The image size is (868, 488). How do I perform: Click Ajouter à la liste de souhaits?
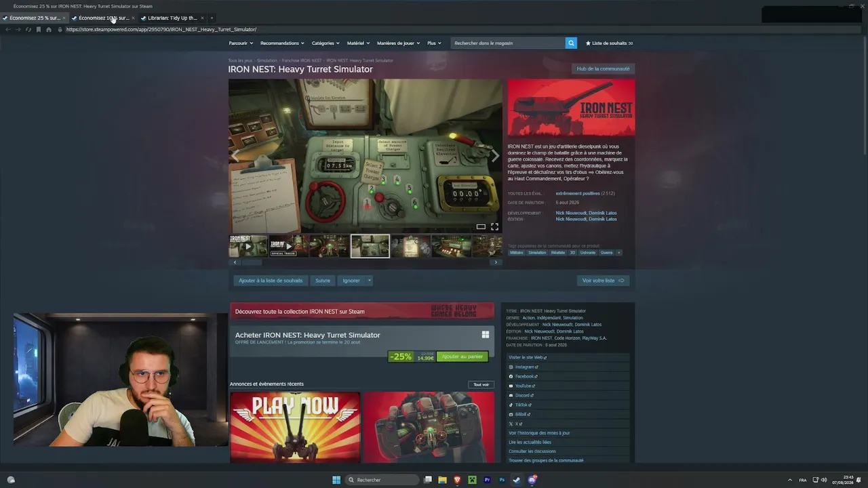click(271, 281)
